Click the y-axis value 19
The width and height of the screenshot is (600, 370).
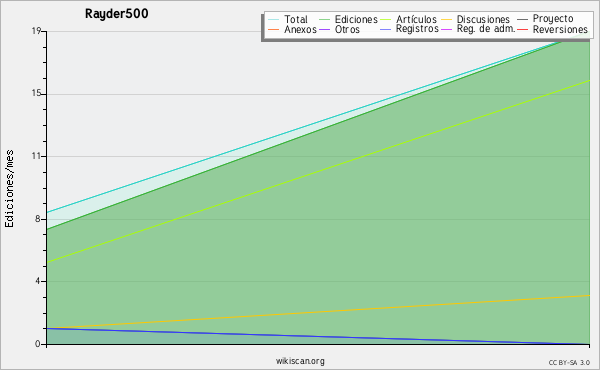click(36, 31)
